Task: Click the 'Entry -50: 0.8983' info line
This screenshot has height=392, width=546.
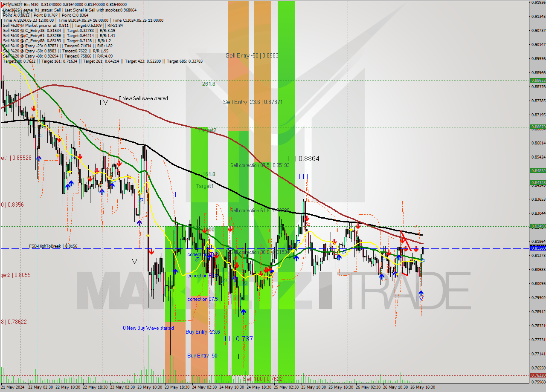Action: 55,51
